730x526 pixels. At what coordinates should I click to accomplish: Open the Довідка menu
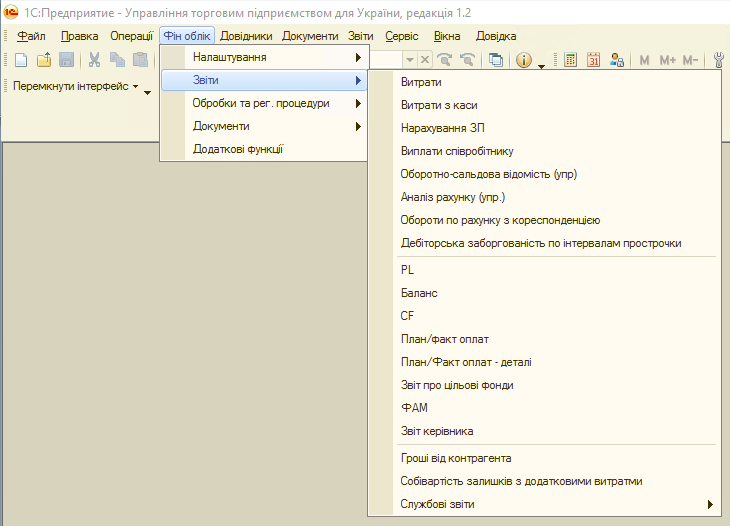[x=496, y=36]
